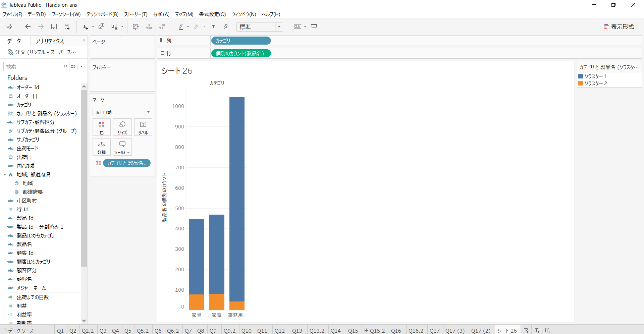Undo the last action with the back arrow
The width and height of the screenshot is (644, 334).
(x=28, y=26)
